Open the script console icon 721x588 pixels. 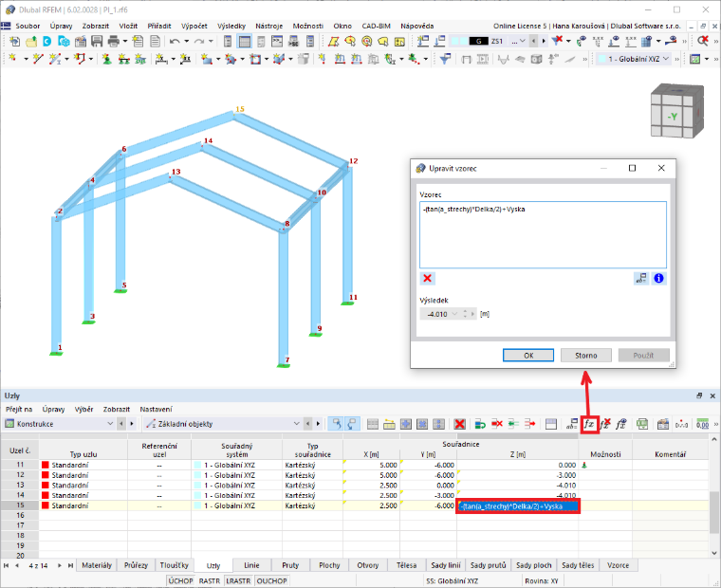click(277, 42)
